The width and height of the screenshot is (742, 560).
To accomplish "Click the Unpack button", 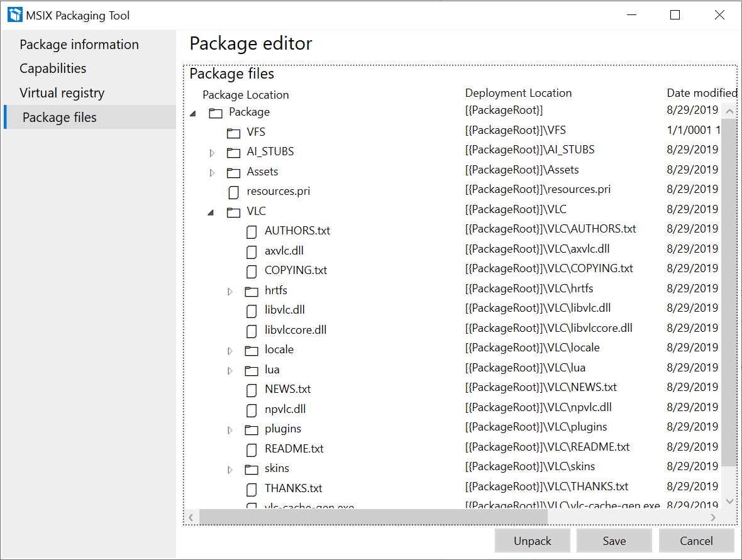I will click(533, 541).
